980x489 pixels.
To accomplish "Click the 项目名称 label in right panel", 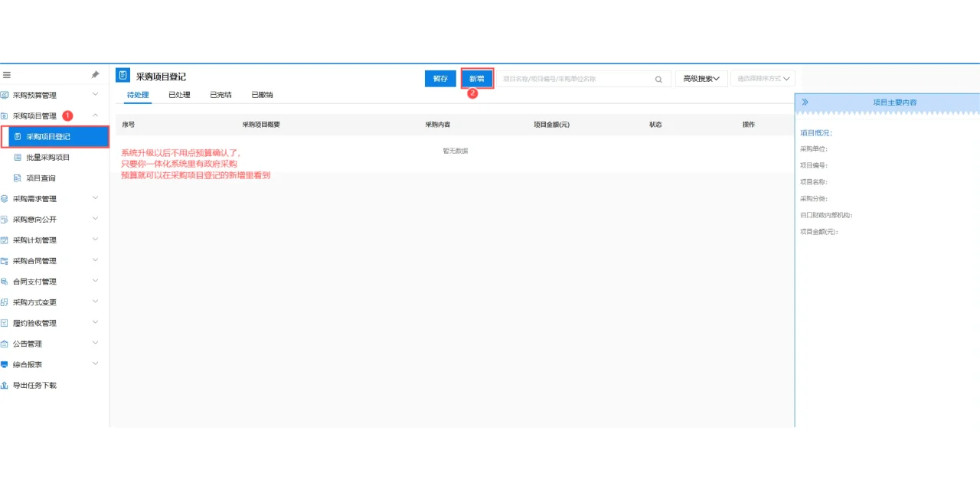I will pyautogui.click(x=814, y=182).
